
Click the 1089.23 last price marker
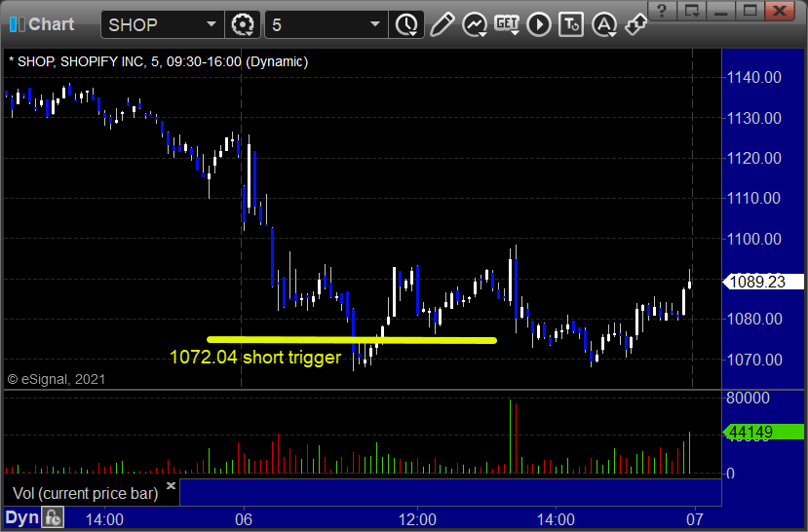click(x=764, y=282)
